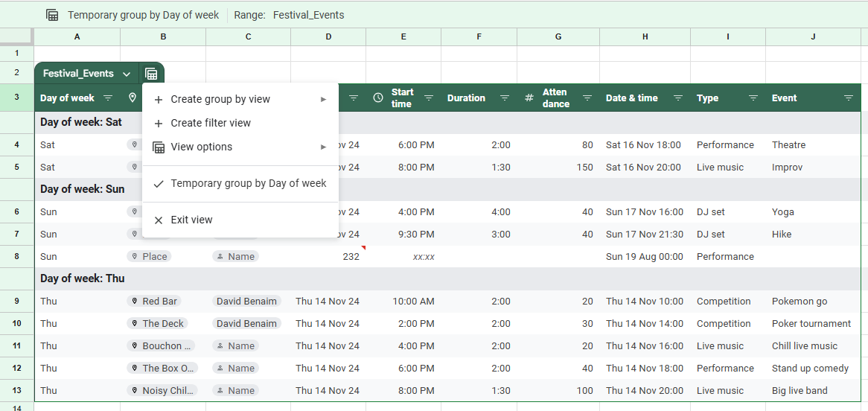Click Hike event cell

click(813, 235)
